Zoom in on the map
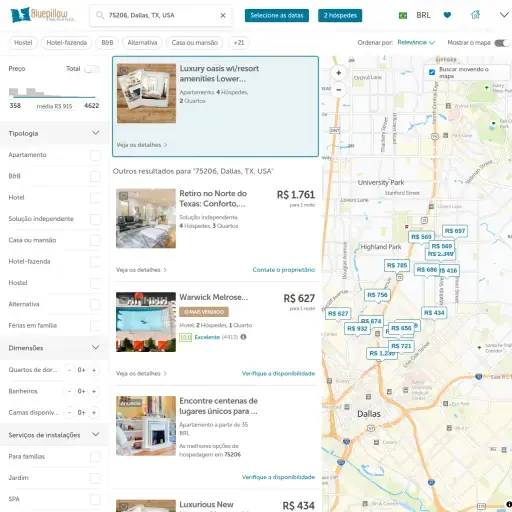 tap(339, 73)
